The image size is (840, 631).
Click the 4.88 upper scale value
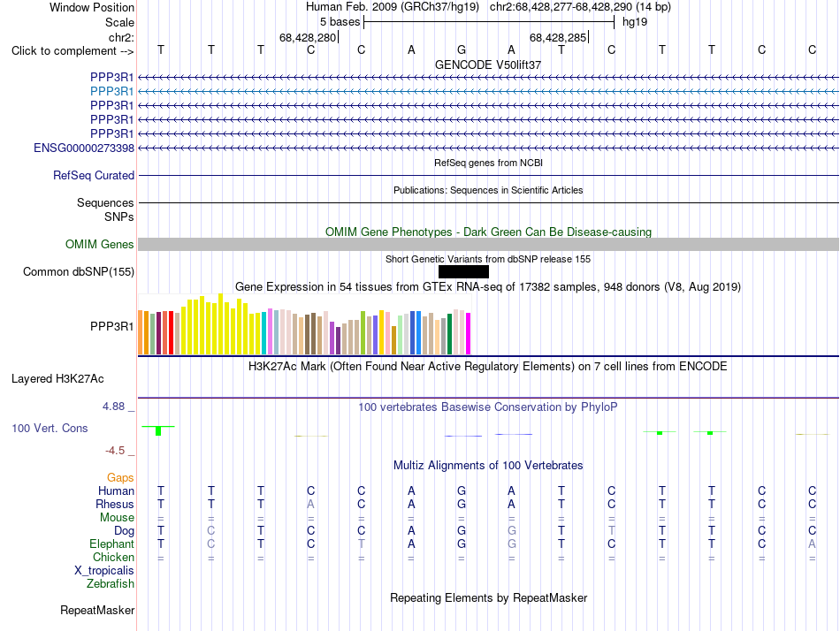coord(113,407)
